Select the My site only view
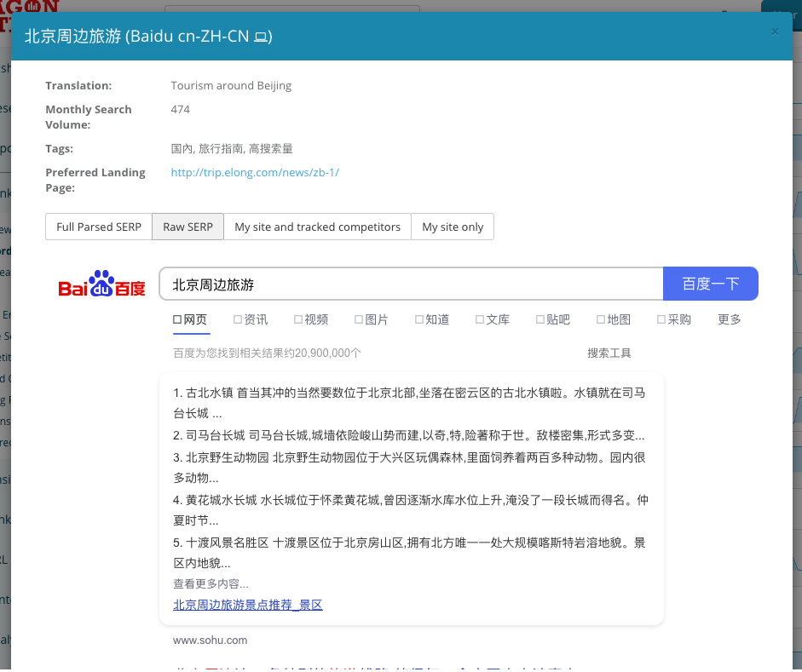The image size is (802, 672). [x=453, y=227]
